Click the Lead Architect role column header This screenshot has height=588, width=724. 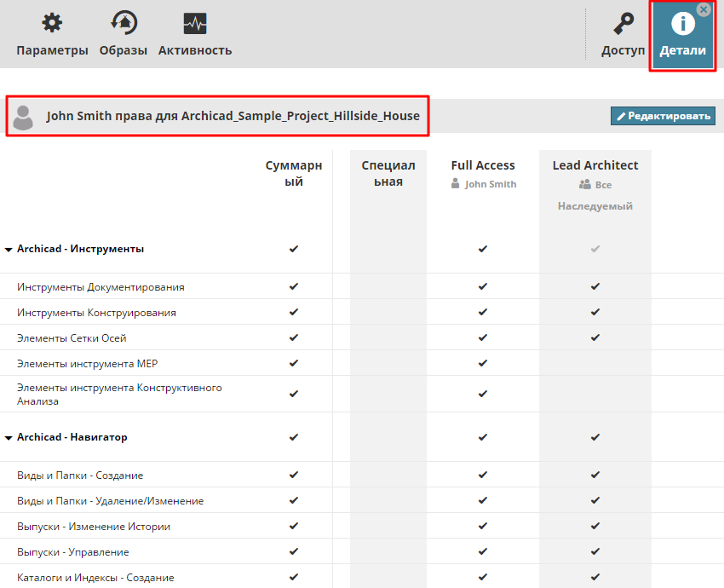click(595, 165)
